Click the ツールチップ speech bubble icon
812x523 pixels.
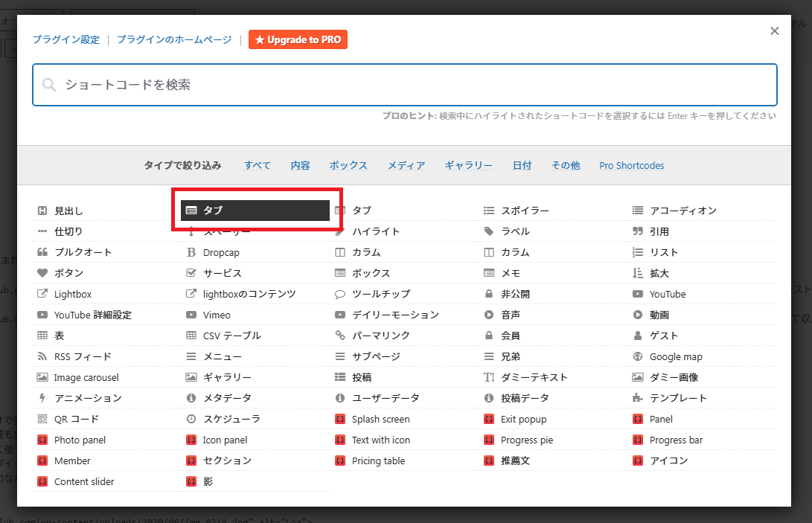coord(339,294)
